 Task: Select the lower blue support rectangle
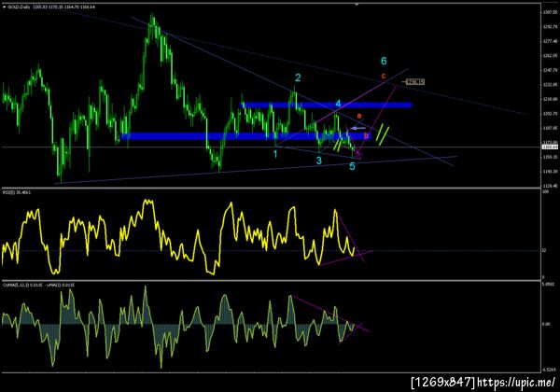pos(246,136)
